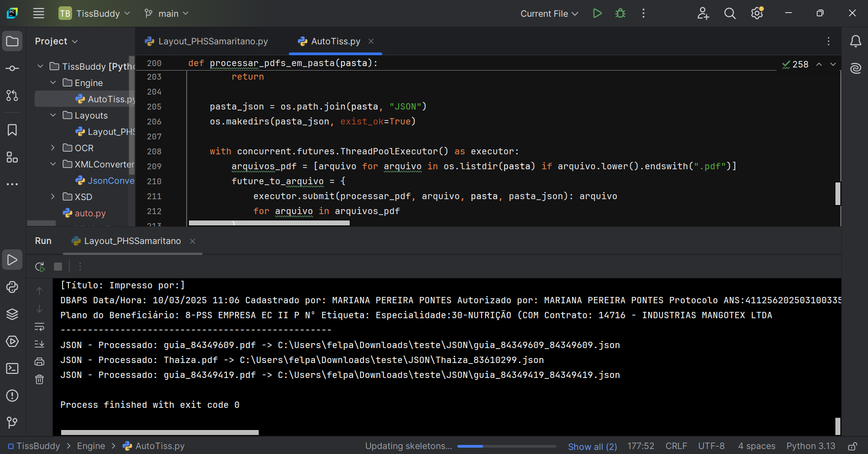Rerun Layout_PHSSamaritano in Run panel
868x454 pixels.
[x=40, y=267]
